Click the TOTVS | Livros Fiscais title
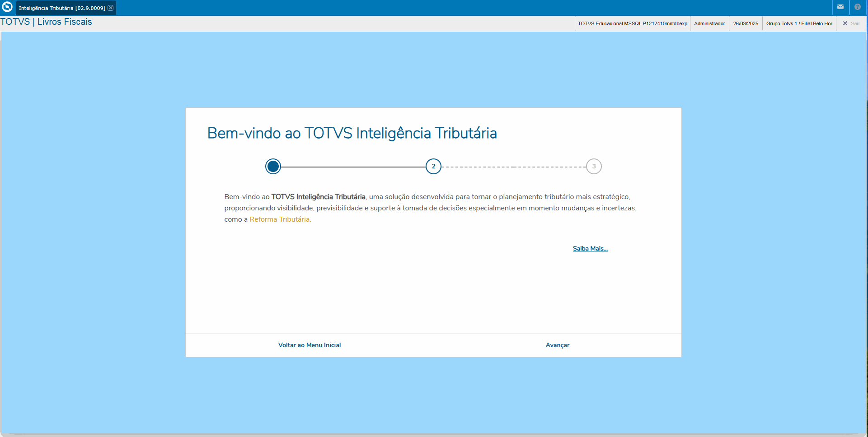The height and width of the screenshot is (437, 868). point(46,22)
